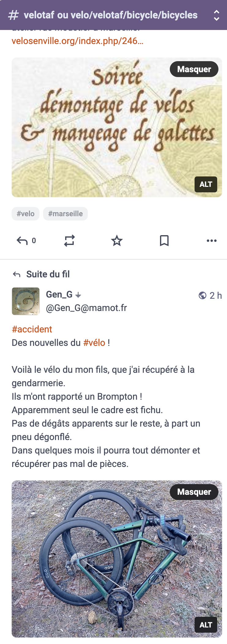Open Gen_G's avatar profile picture
The width and height of the screenshot is (227, 644).
[x=26, y=301]
